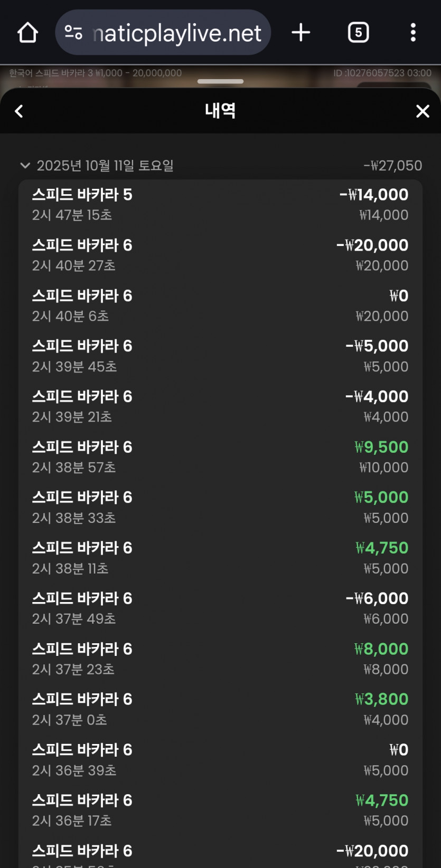Open 스피드 바카라 5 entry at 2시 47분 15초
Image resolution: width=441 pixels, height=868 pixels.
pos(220,204)
